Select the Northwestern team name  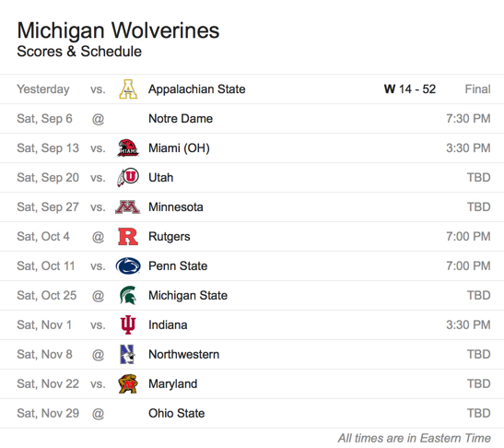click(x=184, y=354)
